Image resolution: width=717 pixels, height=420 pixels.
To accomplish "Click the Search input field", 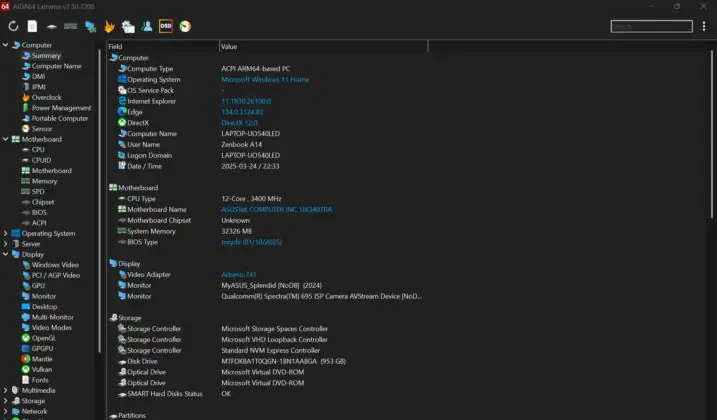I will 651,26.
